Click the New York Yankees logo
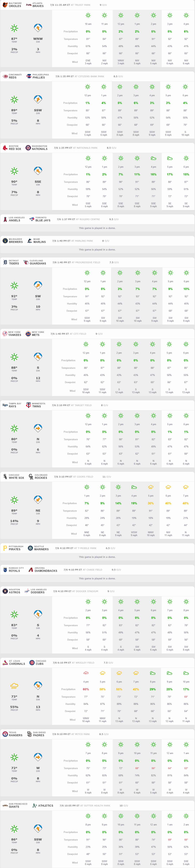The image size is (195, 868). pyautogui.click(x=5, y=334)
